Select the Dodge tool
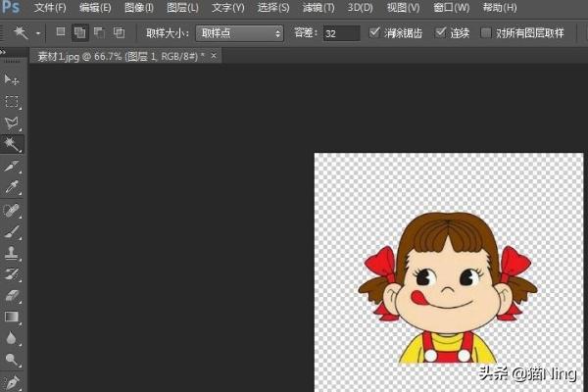 tap(11, 360)
